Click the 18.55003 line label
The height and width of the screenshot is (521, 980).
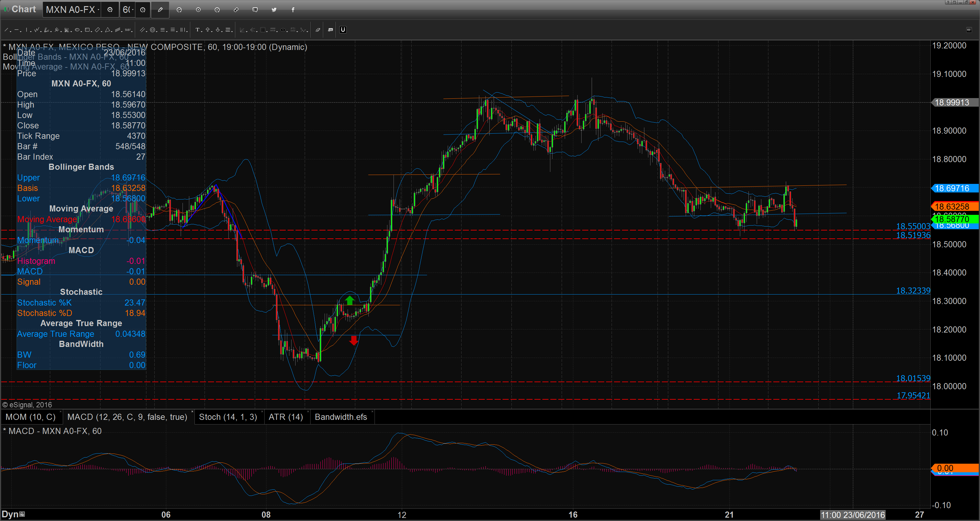coord(913,226)
